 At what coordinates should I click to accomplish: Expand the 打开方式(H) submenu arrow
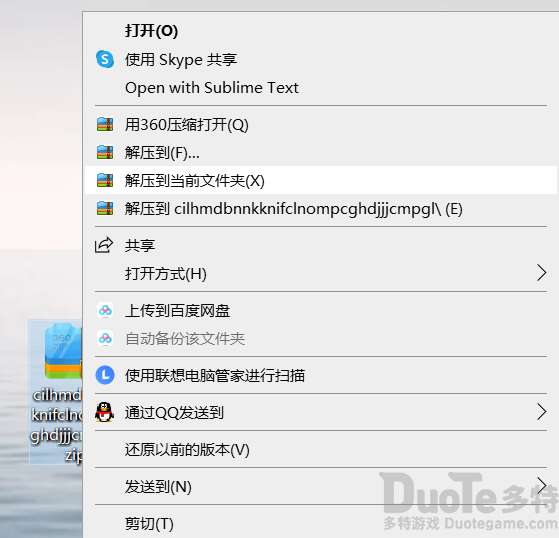pyautogui.click(x=542, y=273)
